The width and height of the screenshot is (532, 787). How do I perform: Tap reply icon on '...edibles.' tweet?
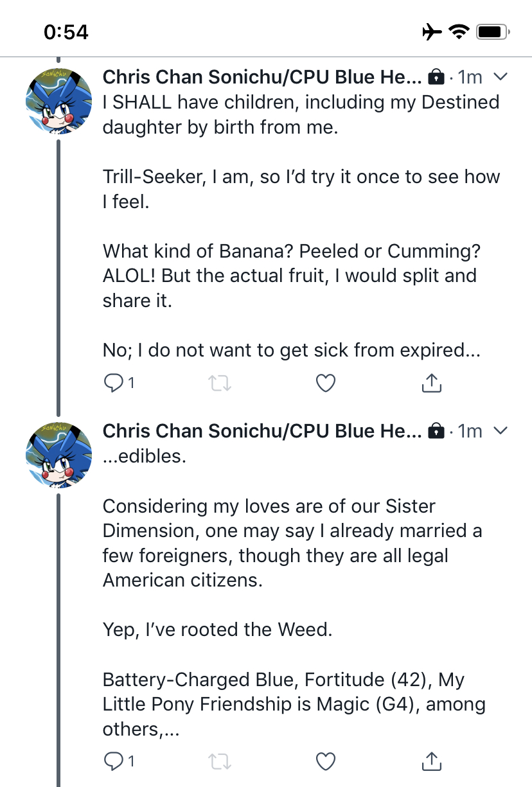pos(113,761)
